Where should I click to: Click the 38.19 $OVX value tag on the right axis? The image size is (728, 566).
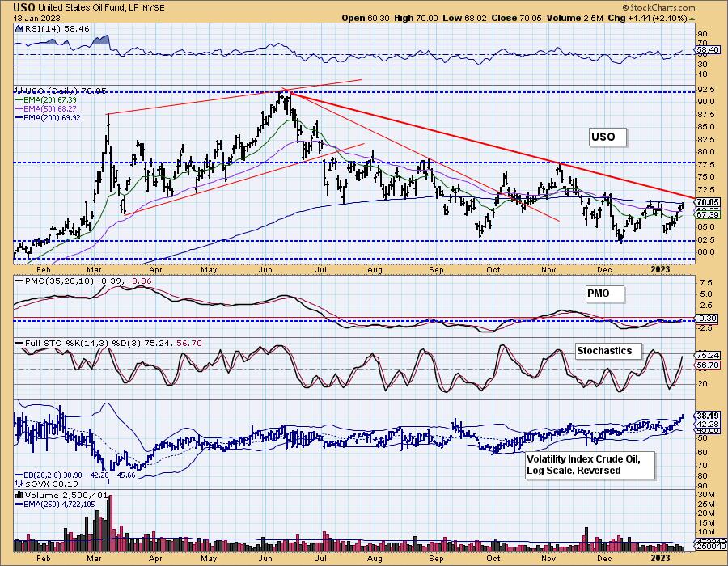tap(708, 416)
